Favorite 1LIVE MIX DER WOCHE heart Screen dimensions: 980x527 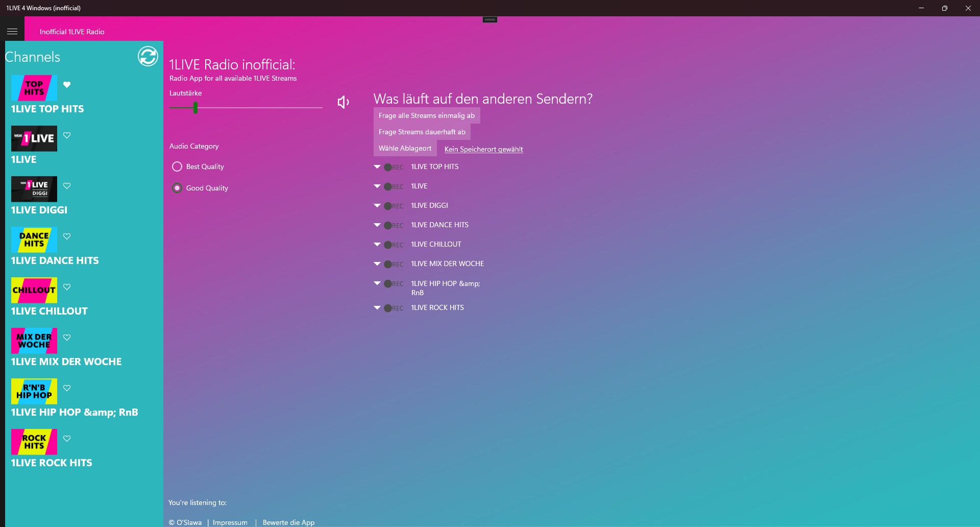(67, 338)
